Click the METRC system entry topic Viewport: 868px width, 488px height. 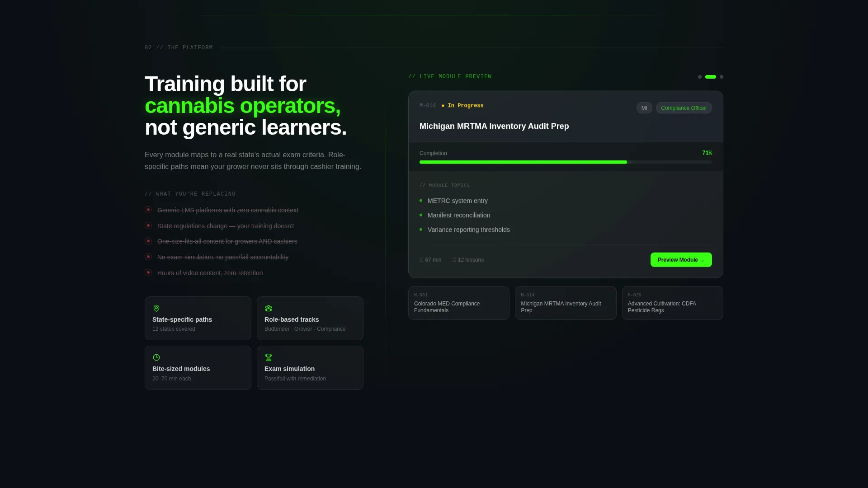pyautogui.click(x=458, y=201)
